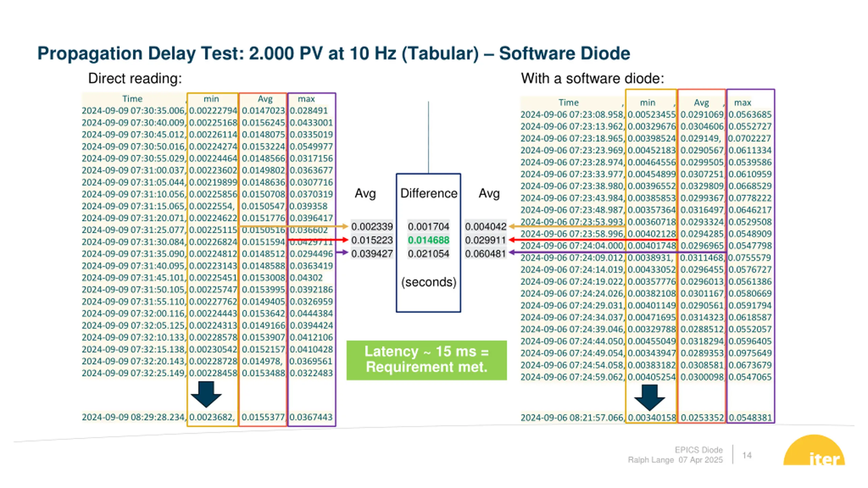Screen dimensions: 868x488
Task: Click the dark down arrow under software diode min
Action: coord(650,398)
